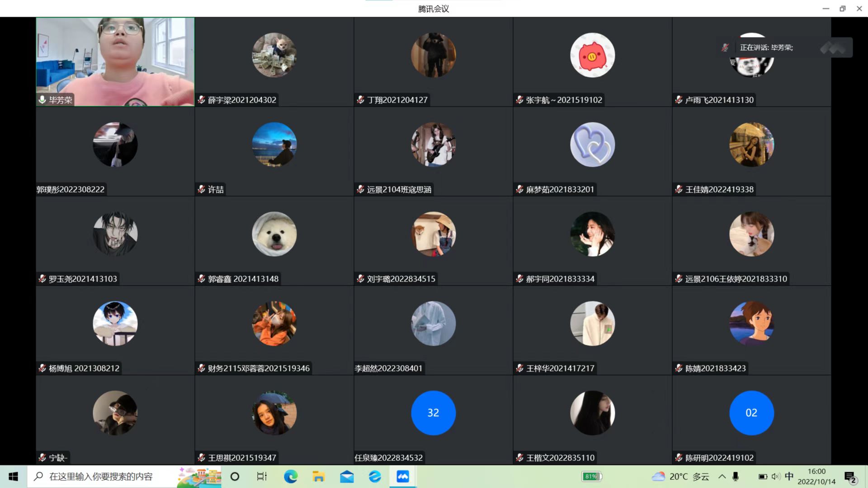Click muted mic icon beside 丁翔2021204127
The width and height of the screenshot is (868, 488).
click(361, 100)
